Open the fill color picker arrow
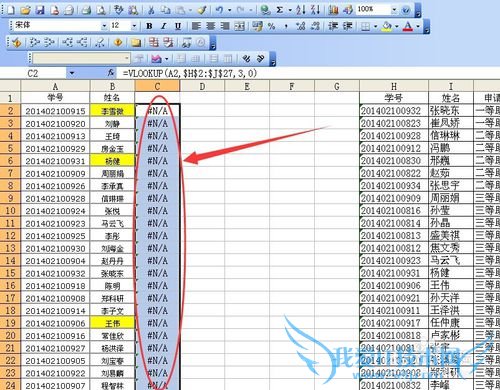Viewport: 500px width, 390px height. (x=396, y=26)
